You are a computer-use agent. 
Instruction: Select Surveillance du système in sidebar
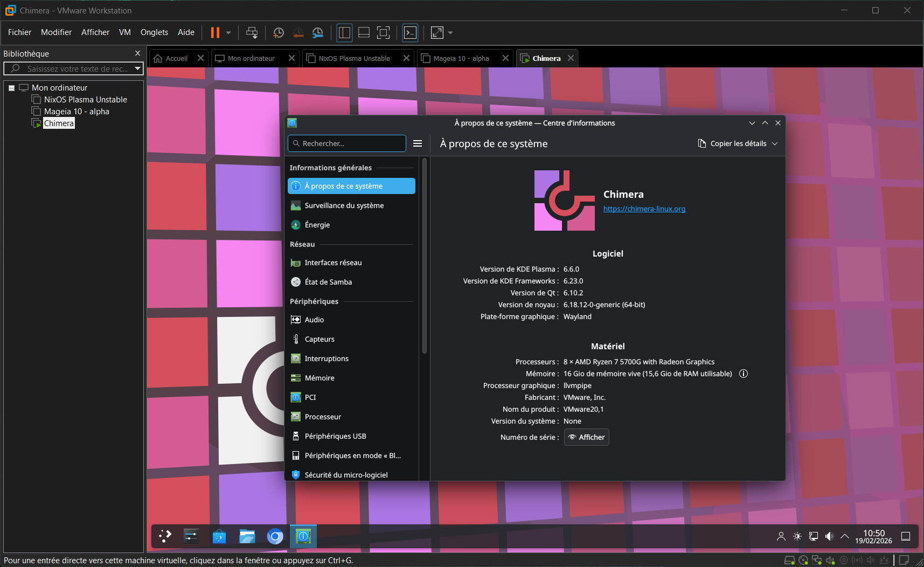344,205
